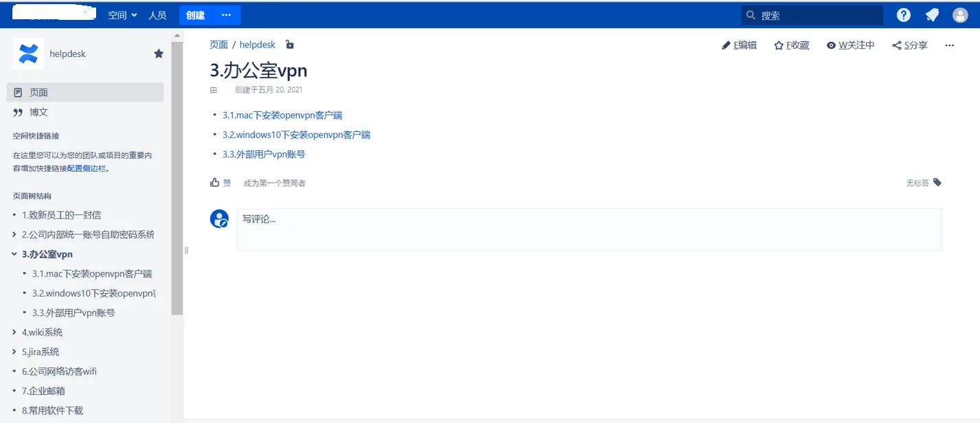The image size is (980, 423).
Task: Open the create-more ellipsis button
Action: point(227,15)
